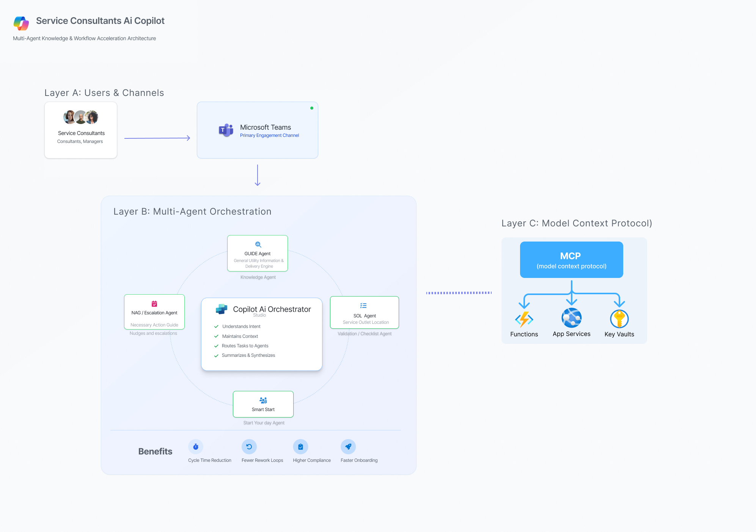
Task: Click the green status dot on Teams card
Action: coord(312,108)
